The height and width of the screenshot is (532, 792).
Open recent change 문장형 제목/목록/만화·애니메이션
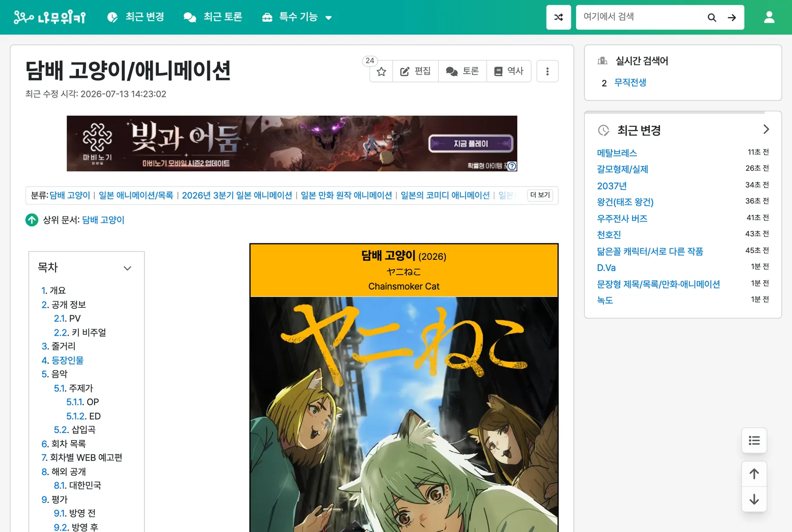coord(658,284)
